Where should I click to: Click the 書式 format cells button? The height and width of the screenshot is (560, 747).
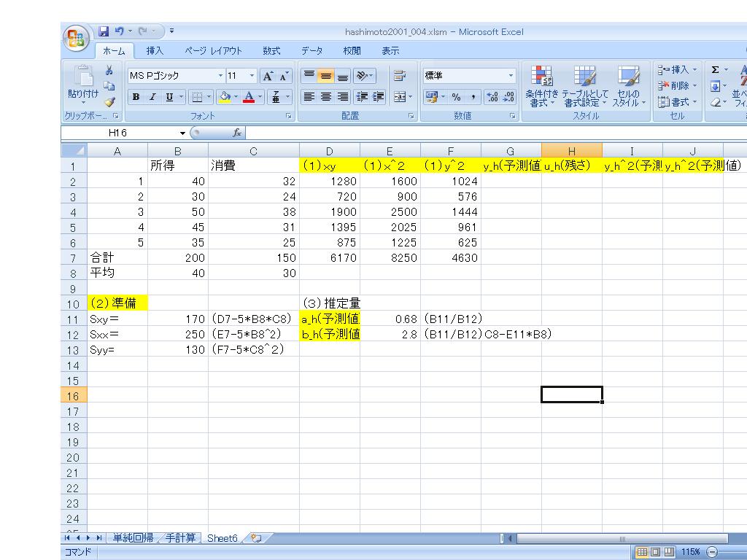coord(678,102)
